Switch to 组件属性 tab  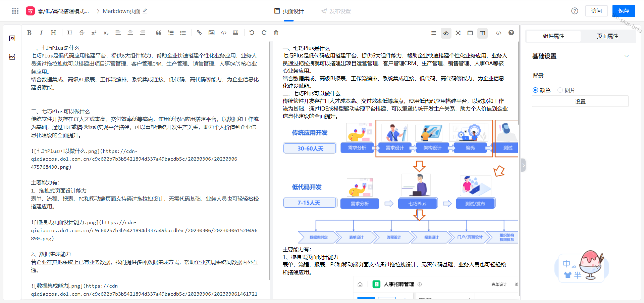tap(553, 36)
